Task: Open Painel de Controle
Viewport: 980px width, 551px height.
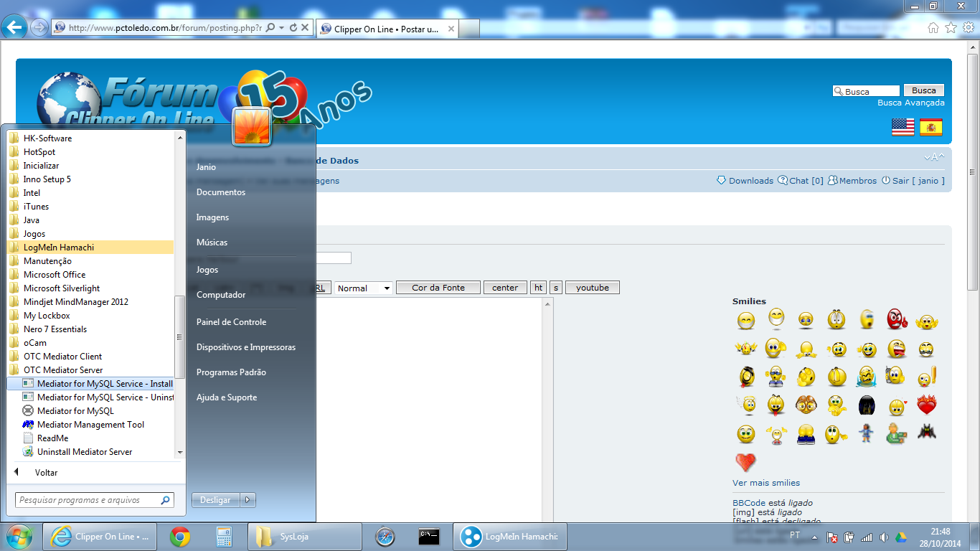Action: click(231, 322)
